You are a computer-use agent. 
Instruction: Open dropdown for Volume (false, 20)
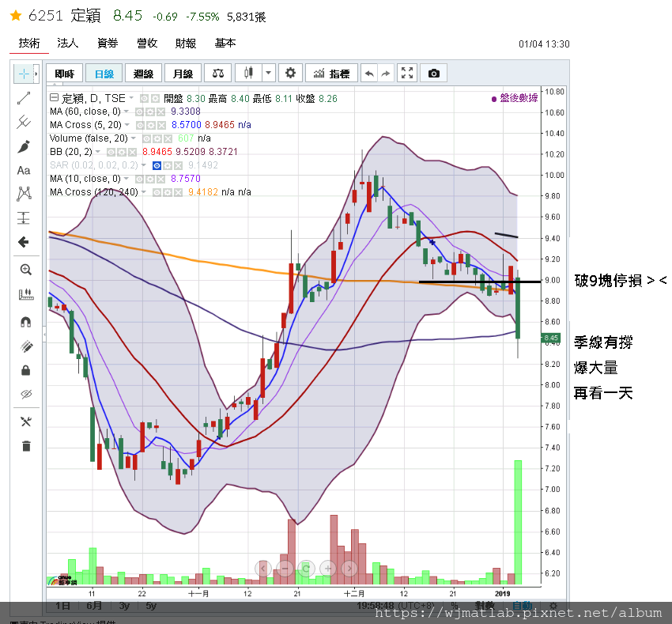[134, 138]
